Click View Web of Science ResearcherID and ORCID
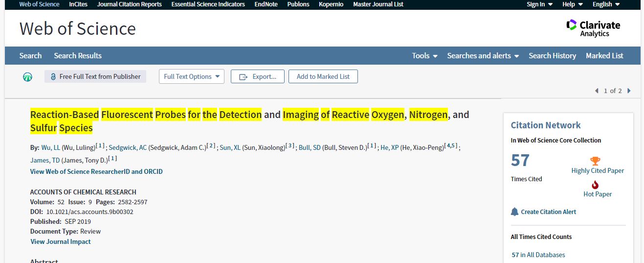The height and width of the screenshot is (263, 644). [x=96, y=171]
